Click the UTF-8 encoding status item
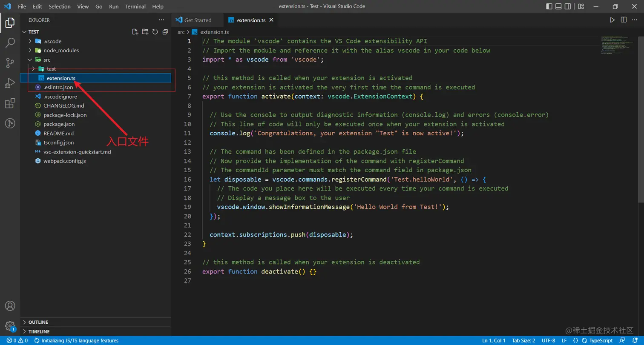This screenshot has width=644, height=345. [x=548, y=340]
